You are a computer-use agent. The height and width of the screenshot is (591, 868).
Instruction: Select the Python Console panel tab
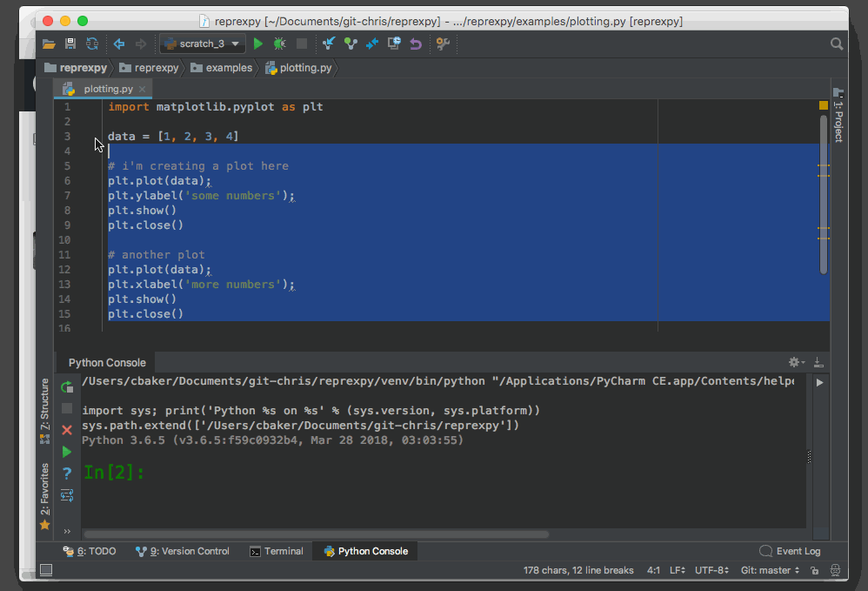pyautogui.click(x=107, y=363)
